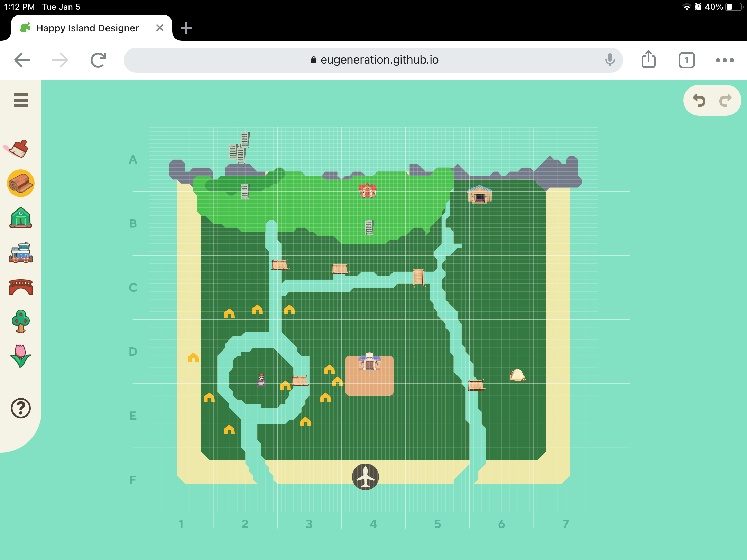Select the wood log path tool
Viewport: 747px width, 560px height.
21,183
